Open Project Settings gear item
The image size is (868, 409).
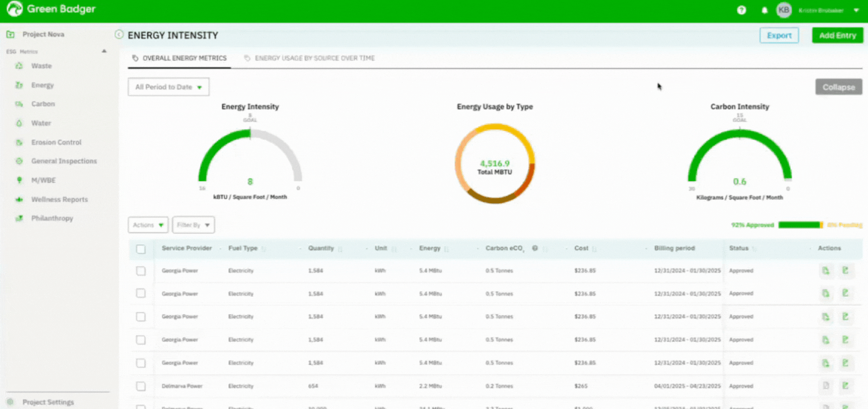(x=40, y=402)
